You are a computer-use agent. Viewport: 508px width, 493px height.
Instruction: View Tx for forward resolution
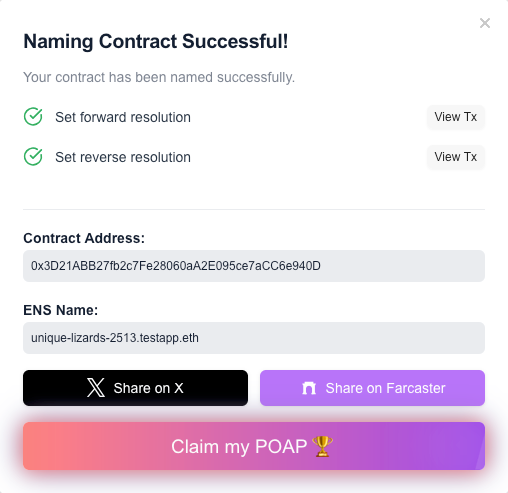456,117
